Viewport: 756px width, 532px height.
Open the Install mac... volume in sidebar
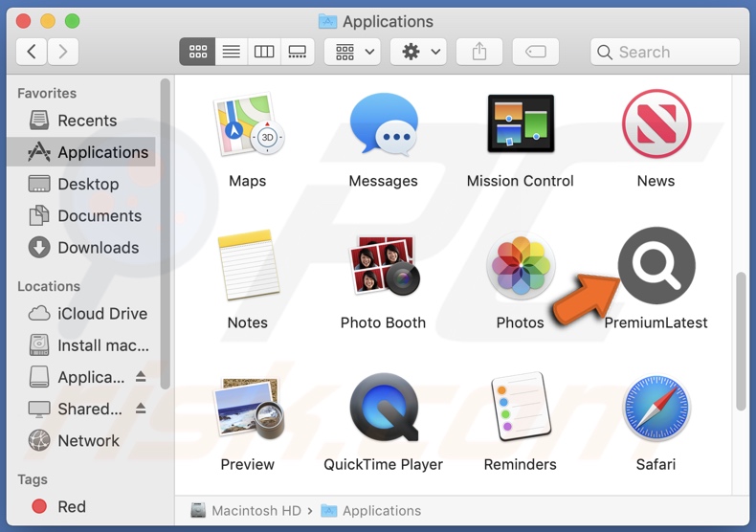pyautogui.click(x=81, y=345)
